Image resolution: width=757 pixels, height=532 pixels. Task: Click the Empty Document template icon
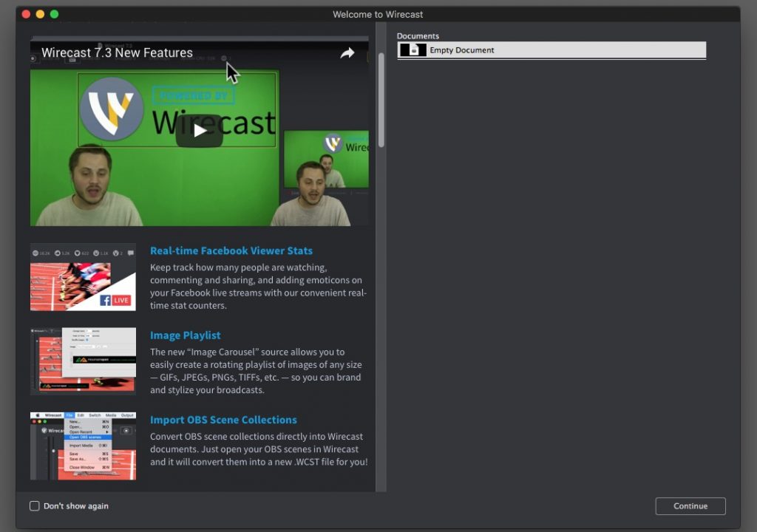(x=413, y=50)
